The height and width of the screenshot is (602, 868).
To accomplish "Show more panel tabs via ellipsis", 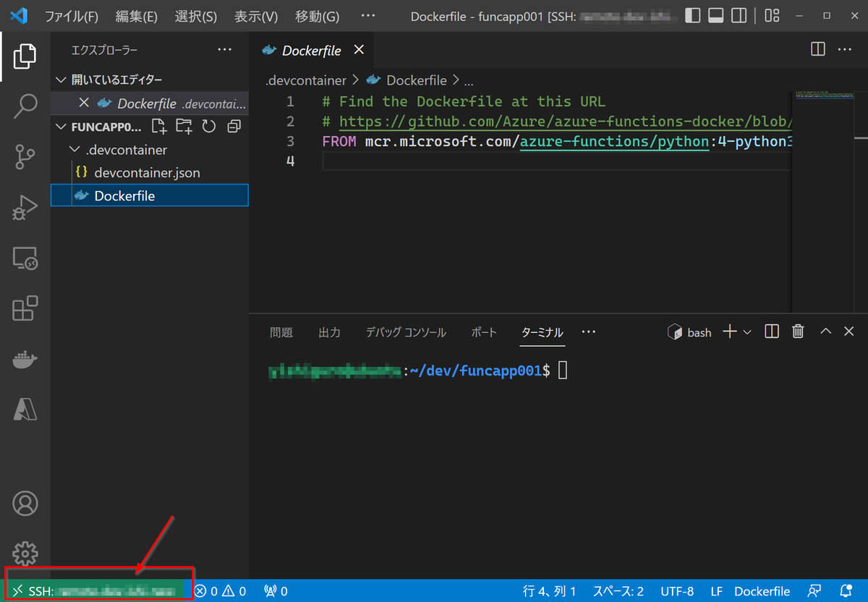I will pos(588,331).
